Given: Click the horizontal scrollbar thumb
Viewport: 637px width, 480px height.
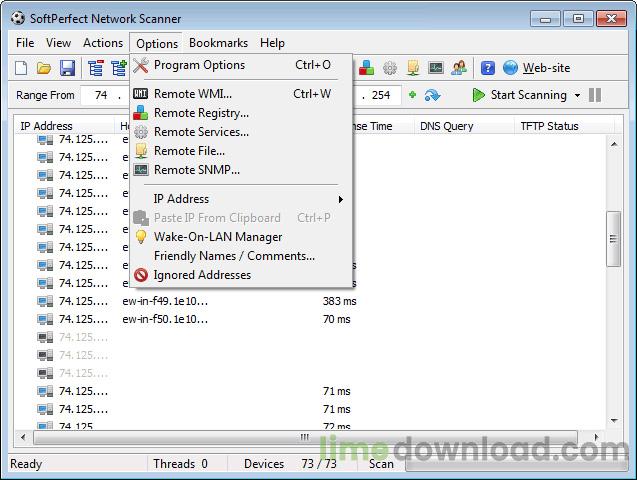Looking at the screenshot, I should (305, 437).
